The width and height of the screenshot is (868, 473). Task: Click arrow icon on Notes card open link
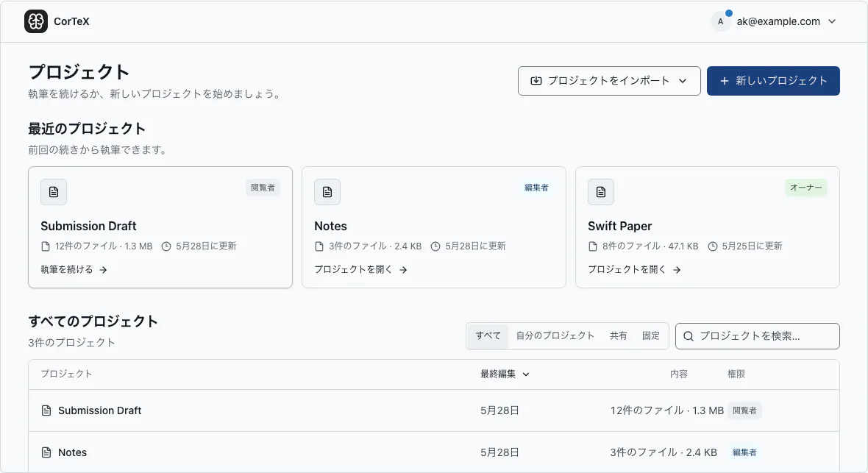pos(403,270)
